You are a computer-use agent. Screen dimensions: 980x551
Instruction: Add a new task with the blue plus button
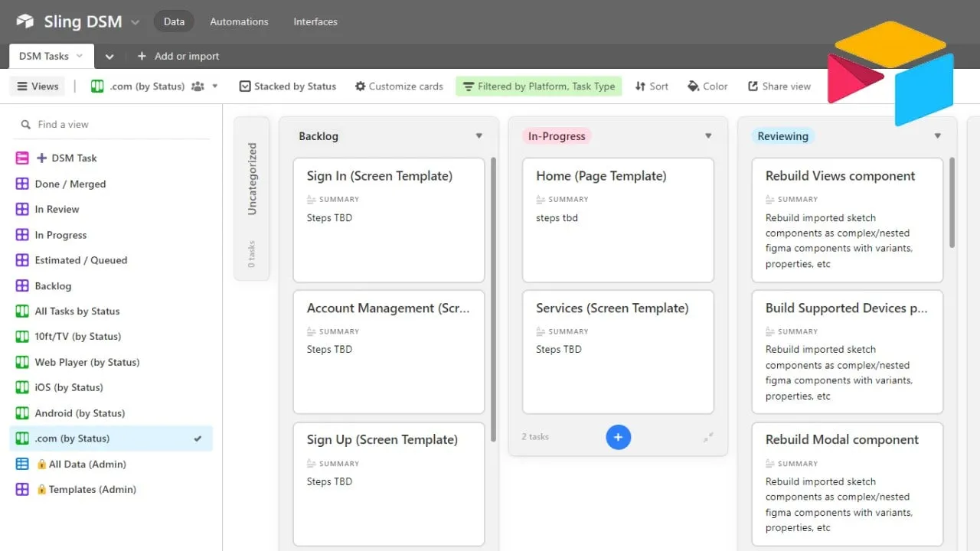click(x=618, y=437)
